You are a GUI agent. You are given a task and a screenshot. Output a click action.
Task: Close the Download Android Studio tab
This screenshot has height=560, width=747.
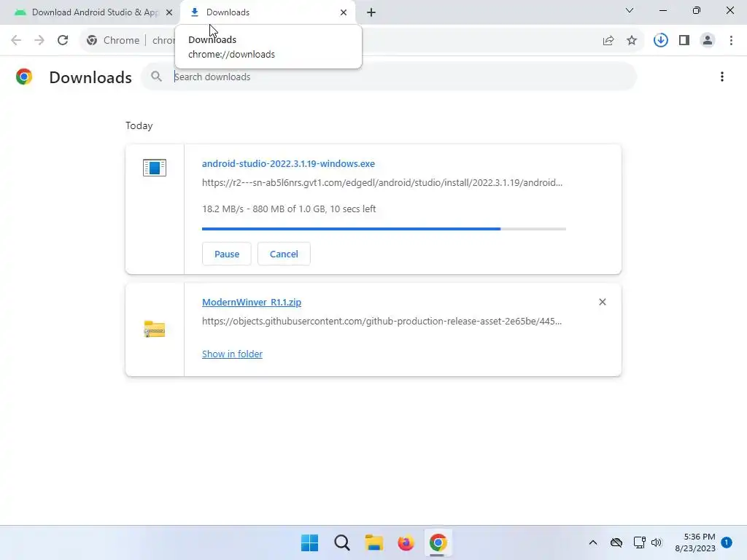[x=169, y=12]
